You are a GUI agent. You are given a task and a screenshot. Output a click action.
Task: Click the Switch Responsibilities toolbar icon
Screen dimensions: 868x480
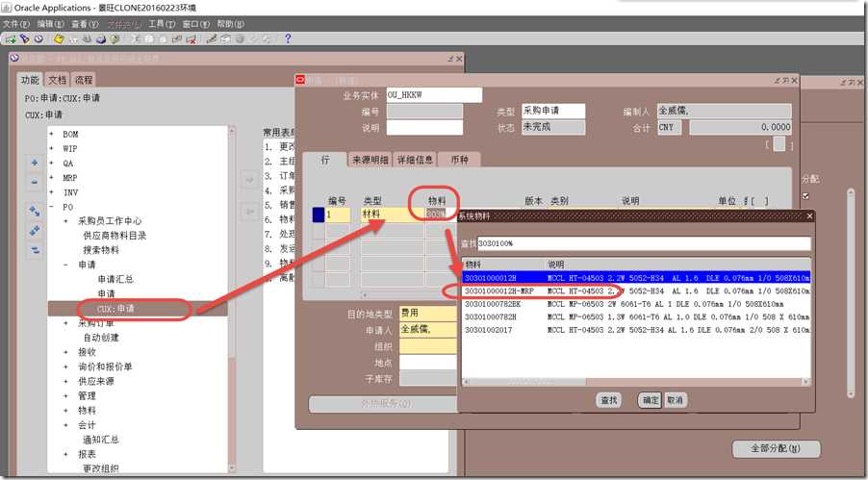(87, 38)
